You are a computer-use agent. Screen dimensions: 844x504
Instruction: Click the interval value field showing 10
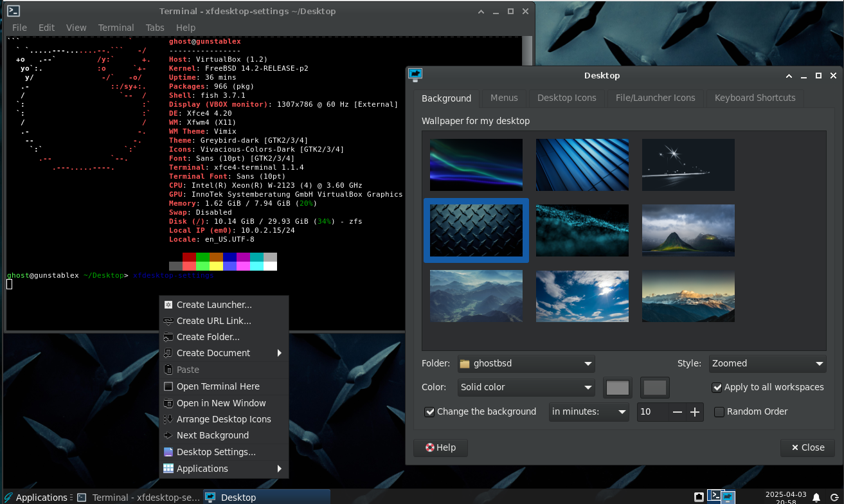pyautogui.click(x=653, y=412)
